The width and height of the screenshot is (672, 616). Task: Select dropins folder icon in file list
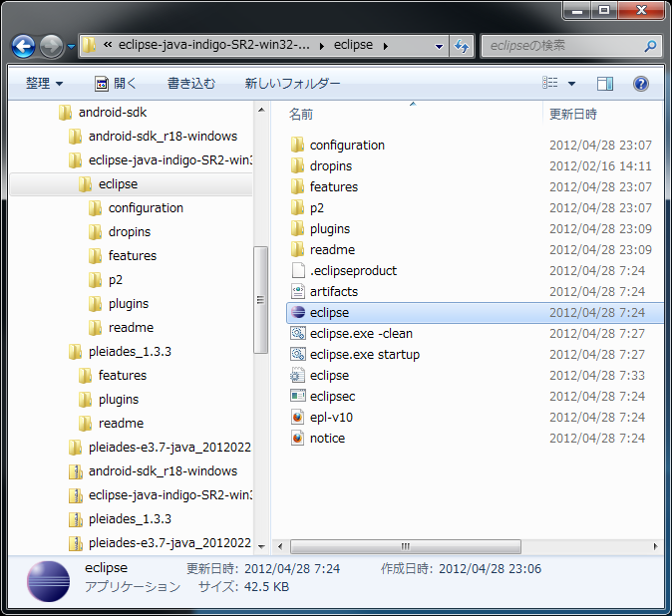point(298,166)
